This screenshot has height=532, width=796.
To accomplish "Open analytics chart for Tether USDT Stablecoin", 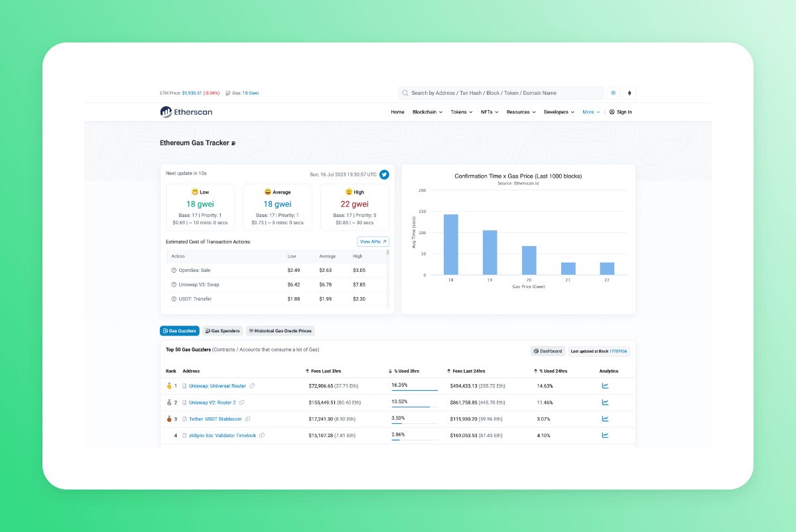I will (x=605, y=419).
